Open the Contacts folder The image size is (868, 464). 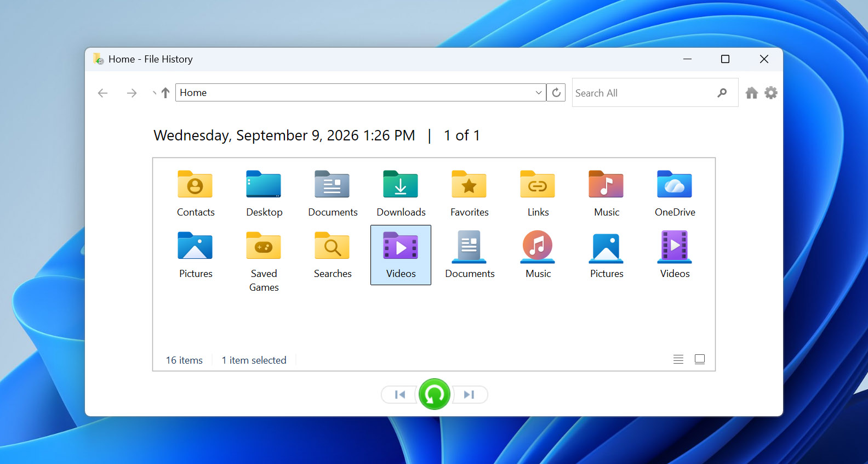pyautogui.click(x=196, y=194)
